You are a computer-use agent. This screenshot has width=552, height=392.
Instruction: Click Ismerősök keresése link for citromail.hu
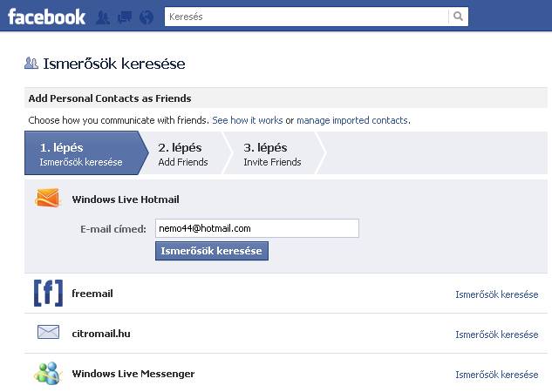496,335
